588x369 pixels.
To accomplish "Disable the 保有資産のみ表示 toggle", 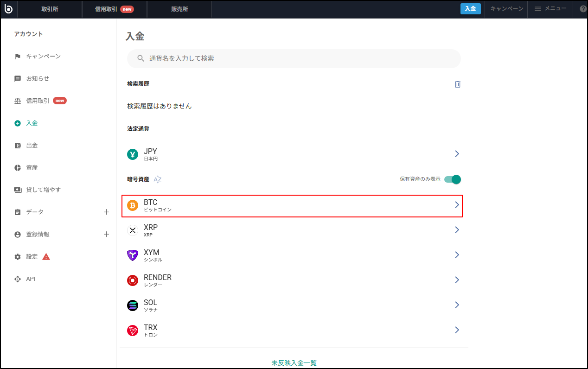I will 451,178.
